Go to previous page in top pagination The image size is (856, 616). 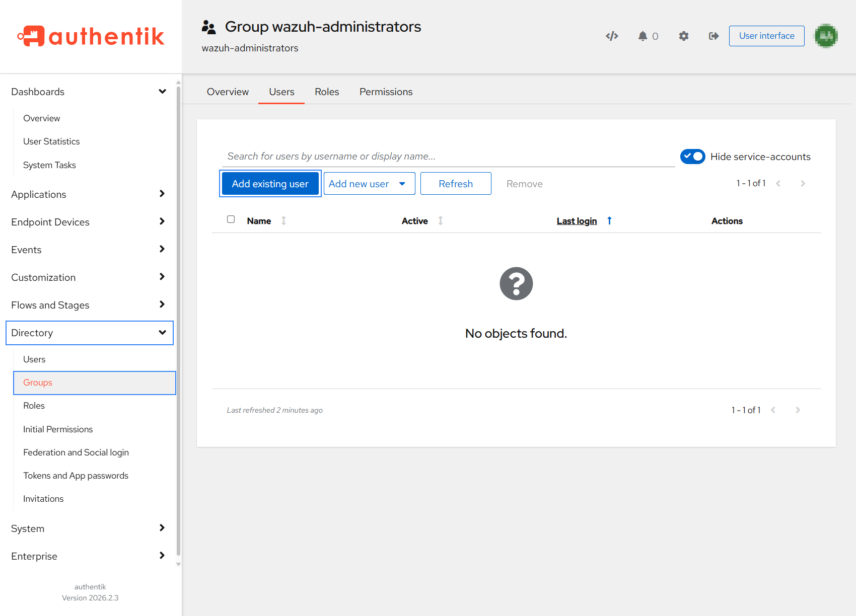click(778, 183)
